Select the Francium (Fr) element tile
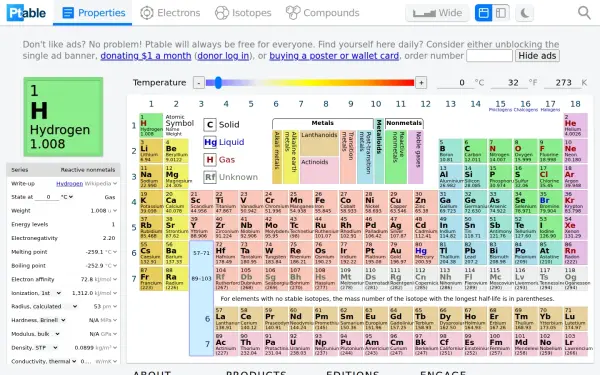Screen dimensions: 600x375 tap(151, 279)
